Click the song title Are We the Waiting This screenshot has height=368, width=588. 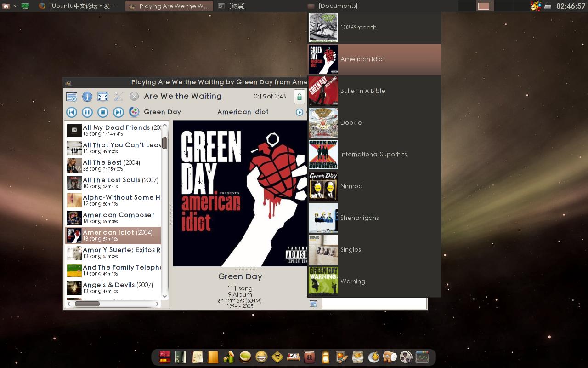click(183, 96)
